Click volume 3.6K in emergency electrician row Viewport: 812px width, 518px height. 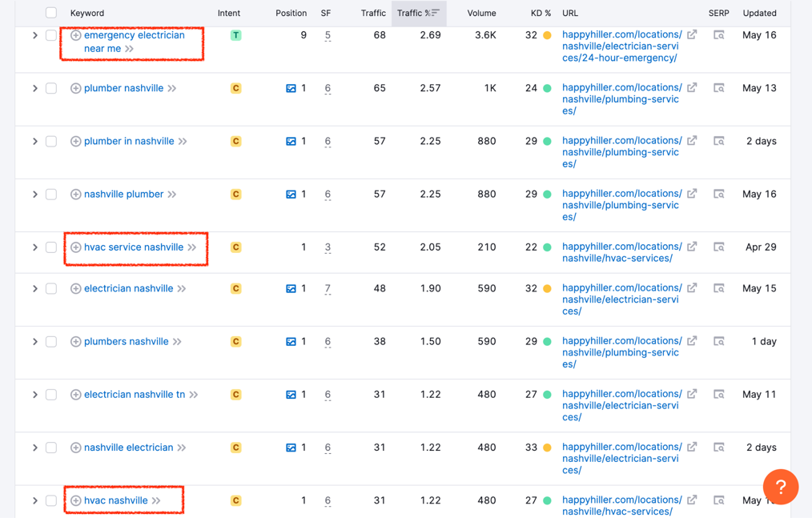485,35
